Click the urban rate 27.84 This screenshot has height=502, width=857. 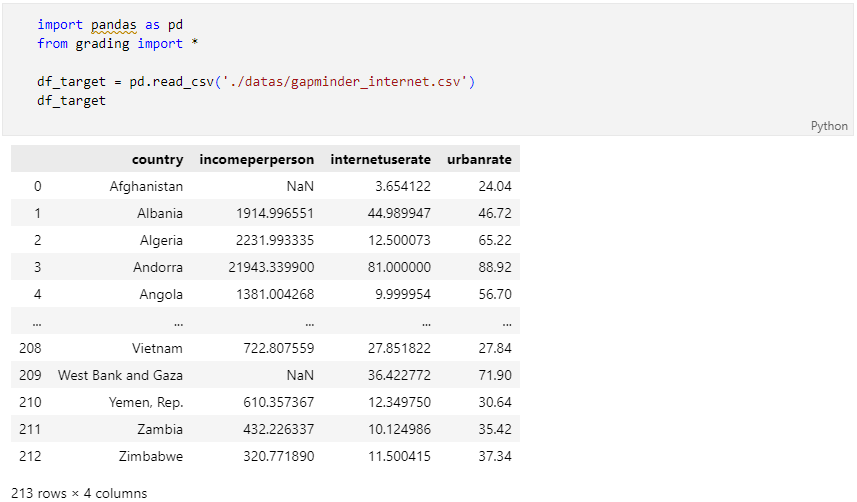pos(495,348)
